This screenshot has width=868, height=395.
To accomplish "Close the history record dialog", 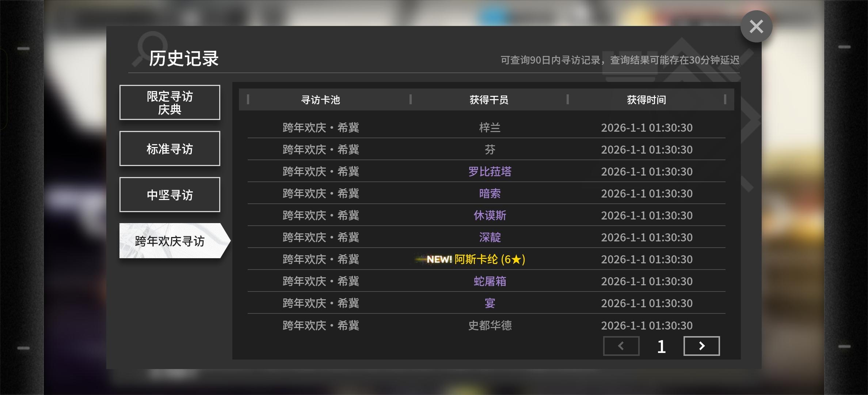I will tap(756, 26).
